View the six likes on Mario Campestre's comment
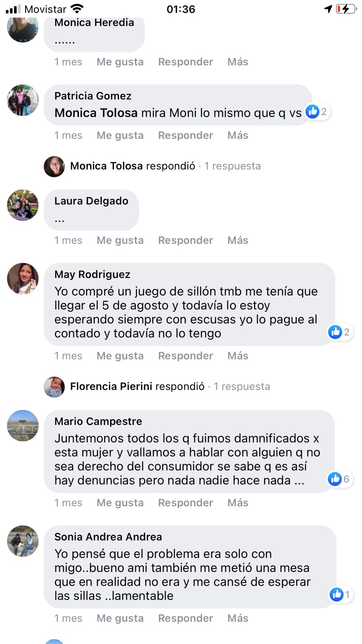 coord(340,479)
